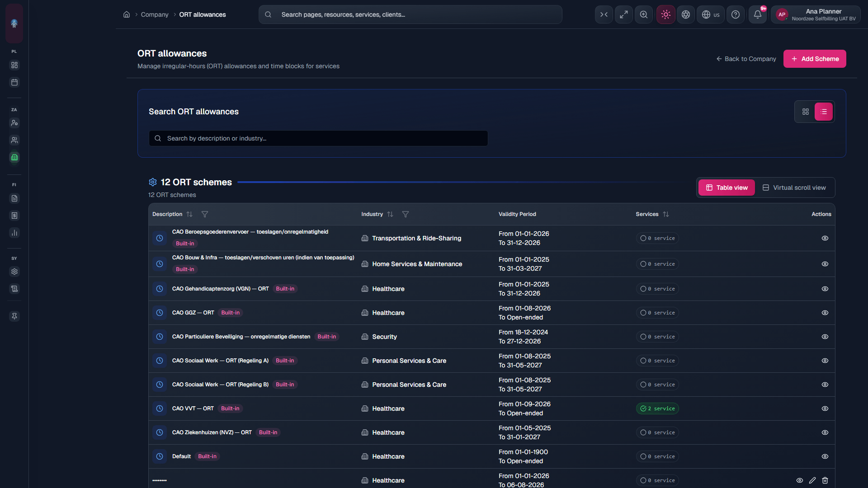View CAO GGZ — ORT scheme via eye icon
Image resolution: width=868 pixels, height=488 pixels.
coord(825,313)
